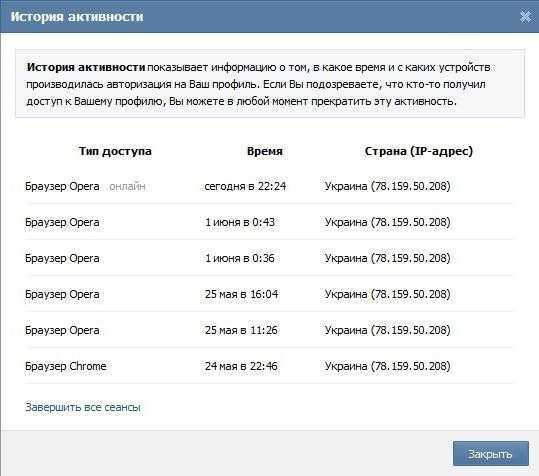Click the 24 мая в 22:46 time entry
Viewport: 539px width, 476px height.
coord(241,366)
